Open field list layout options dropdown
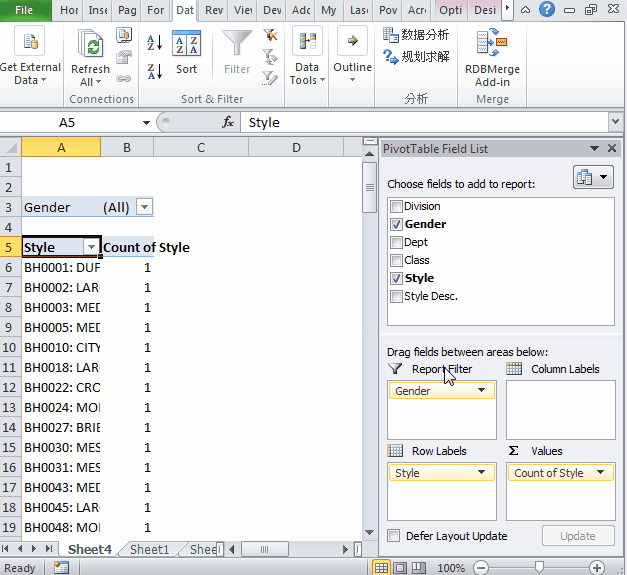Image resolution: width=627 pixels, height=575 pixels. point(593,177)
